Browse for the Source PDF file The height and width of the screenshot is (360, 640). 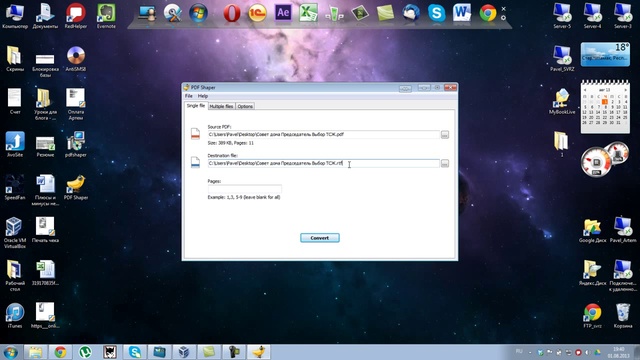point(444,134)
